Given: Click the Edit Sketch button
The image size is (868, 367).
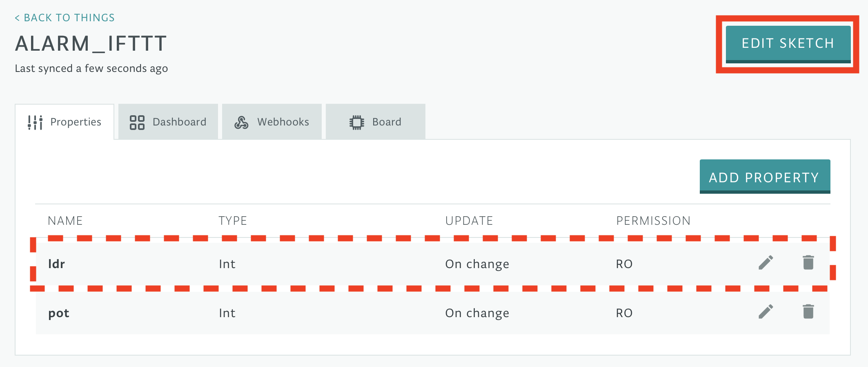Looking at the screenshot, I should (x=788, y=44).
